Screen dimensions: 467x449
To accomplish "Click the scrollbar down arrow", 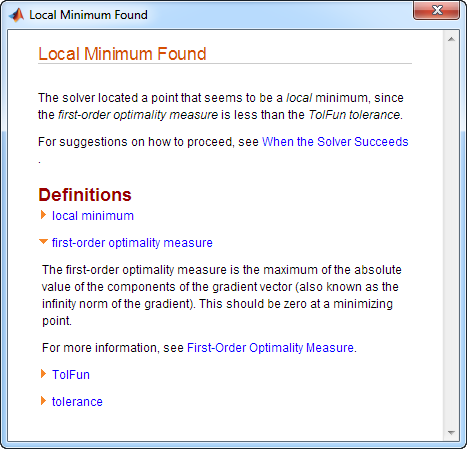I will (x=451, y=433).
